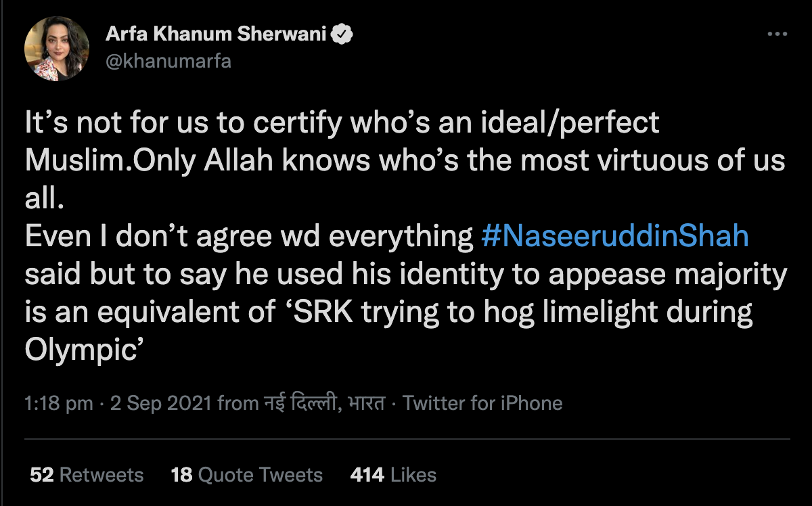Click the 'Only Allah knows' tweet line
This screenshot has width=812, height=506.
click(406, 161)
